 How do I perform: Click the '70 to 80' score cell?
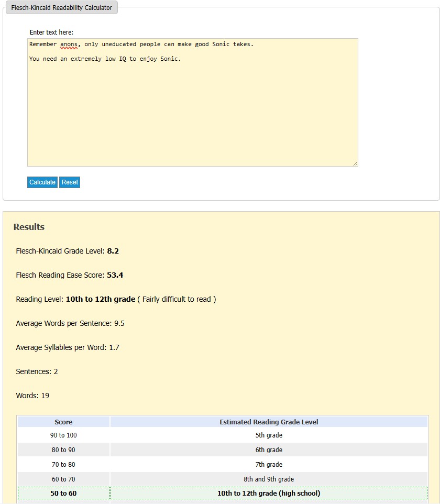coord(63,465)
